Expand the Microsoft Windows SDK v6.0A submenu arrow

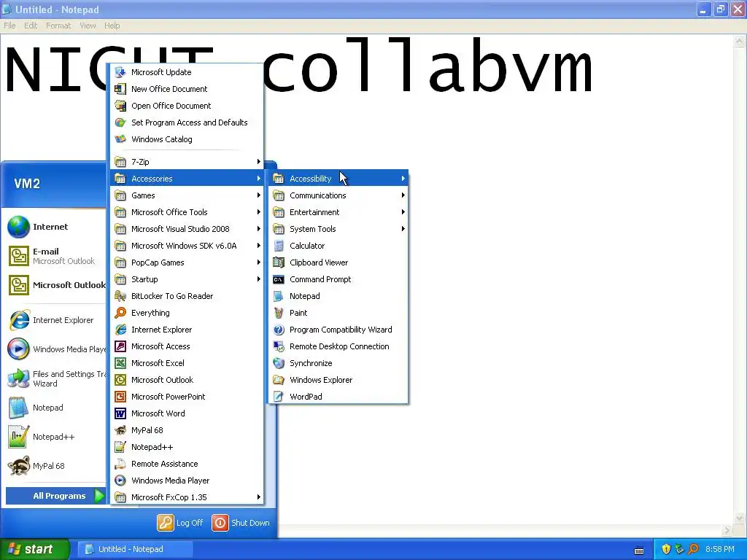259,246
